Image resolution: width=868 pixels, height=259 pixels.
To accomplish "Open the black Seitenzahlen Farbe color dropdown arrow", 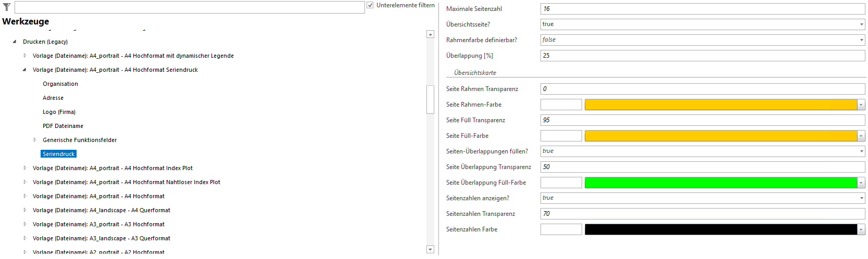I will tap(861, 229).
